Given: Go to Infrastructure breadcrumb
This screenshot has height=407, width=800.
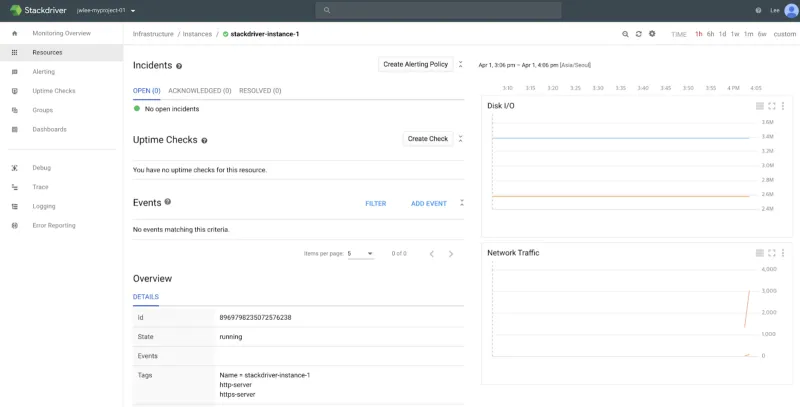Looking at the screenshot, I should coord(153,34).
